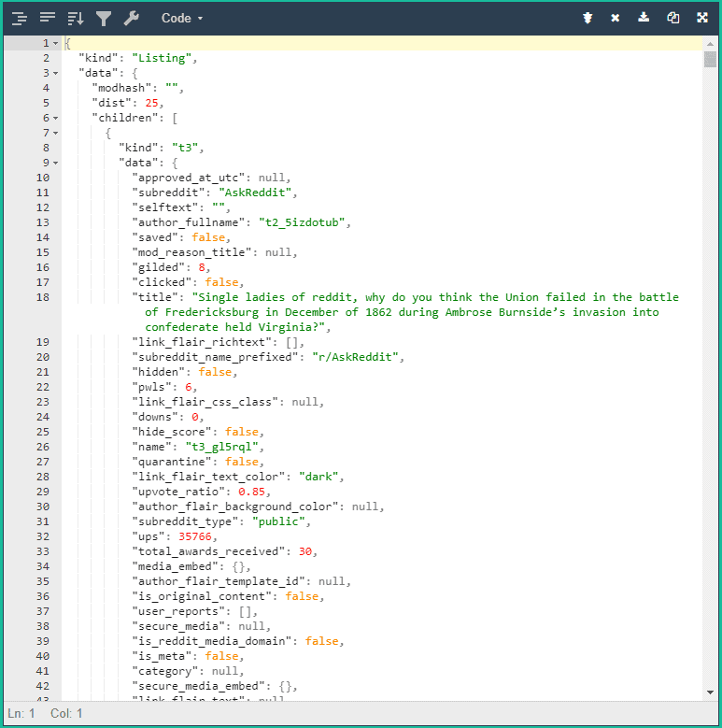Fold the nested "data" object on line 9
This screenshot has height=728, width=722.
56,163
